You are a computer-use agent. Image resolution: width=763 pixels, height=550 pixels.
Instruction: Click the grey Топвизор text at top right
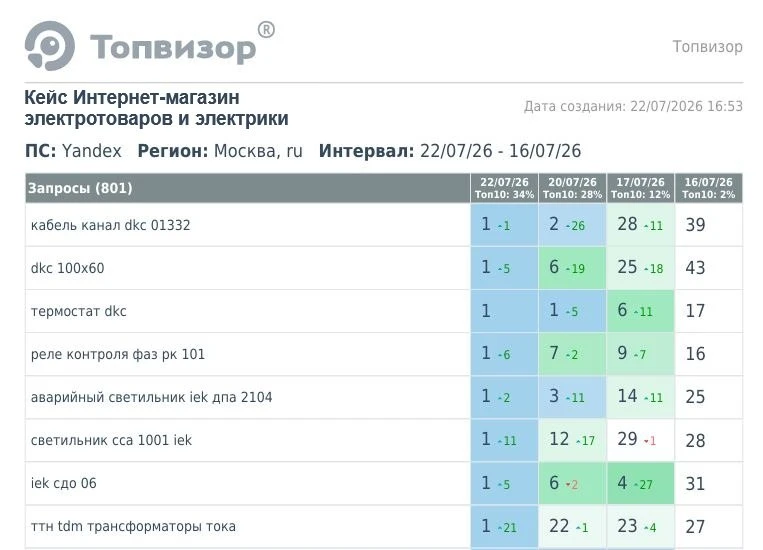tap(708, 47)
